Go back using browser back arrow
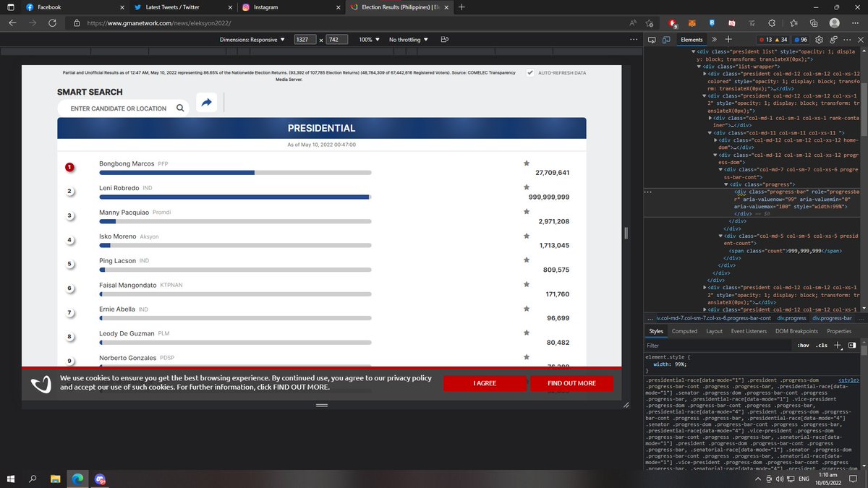The width and height of the screenshot is (868, 488). tap(12, 23)
